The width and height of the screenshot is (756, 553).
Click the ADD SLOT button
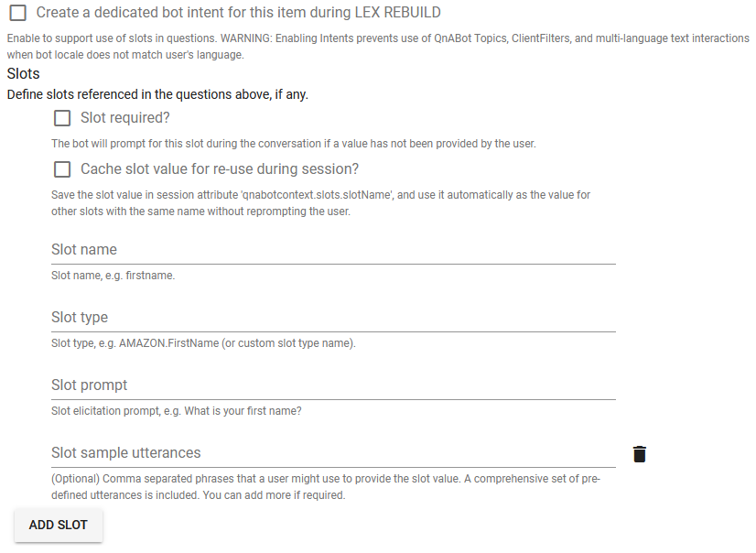tap(59, 525)
